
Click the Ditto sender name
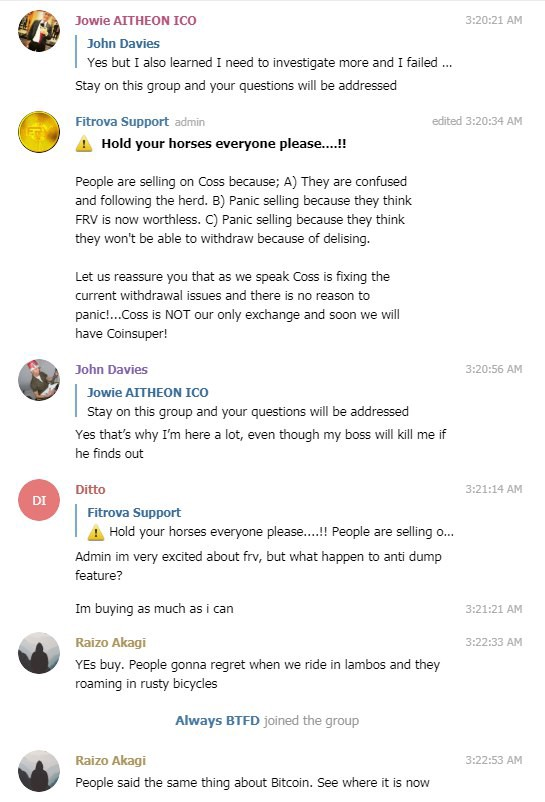point(90,489)
